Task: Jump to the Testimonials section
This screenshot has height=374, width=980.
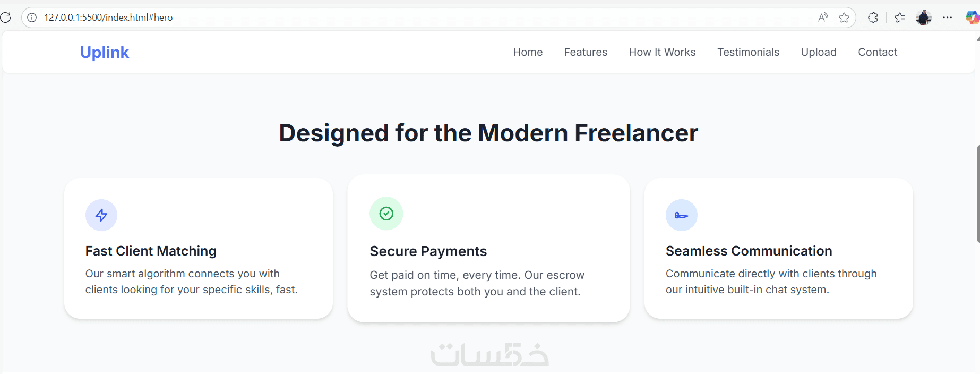Action: point(748,52)
